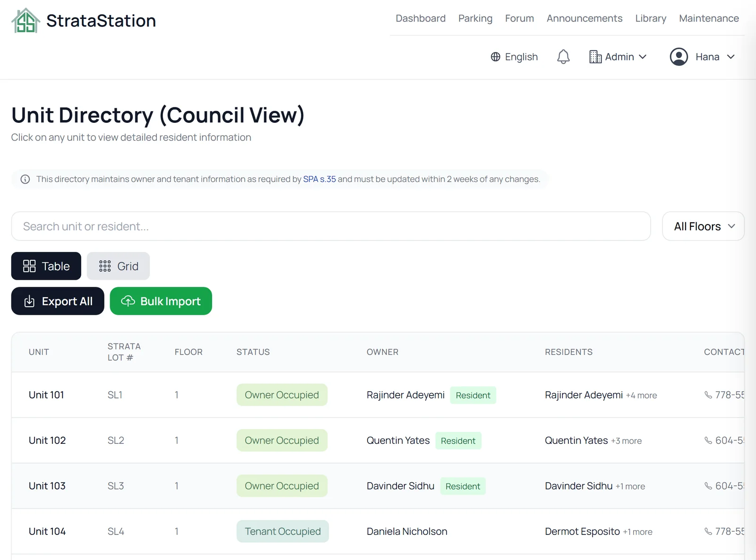Click Dermot Esposito resident name
The height and width of the screenshot is (560, 756).
582,531
